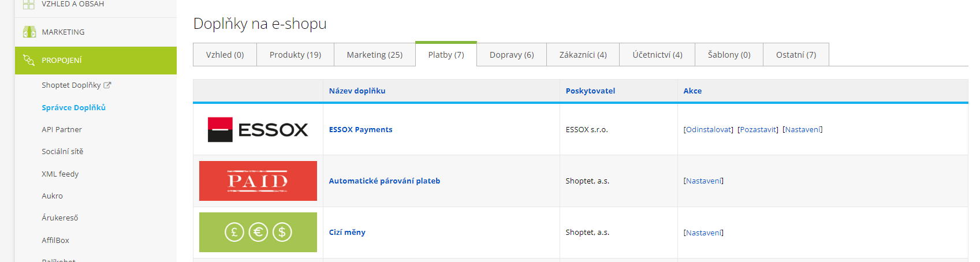
Task: Open the Marketing (25) tab
Action: coord(374,55)
